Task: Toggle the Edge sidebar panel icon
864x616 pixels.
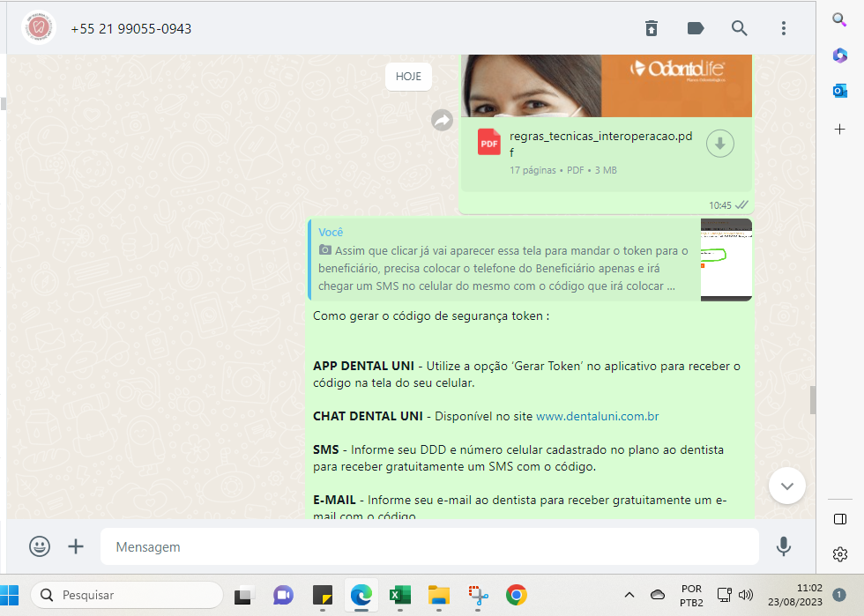Action: click(x=839, y=519)
